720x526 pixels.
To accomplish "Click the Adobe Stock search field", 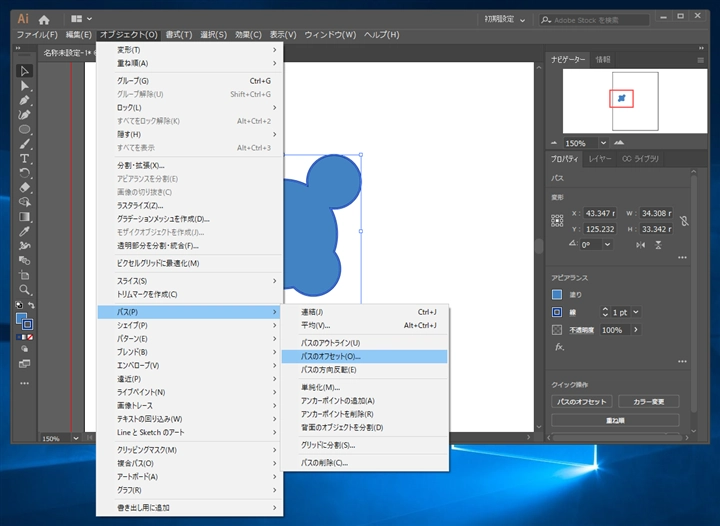I will tap(595, 20).
